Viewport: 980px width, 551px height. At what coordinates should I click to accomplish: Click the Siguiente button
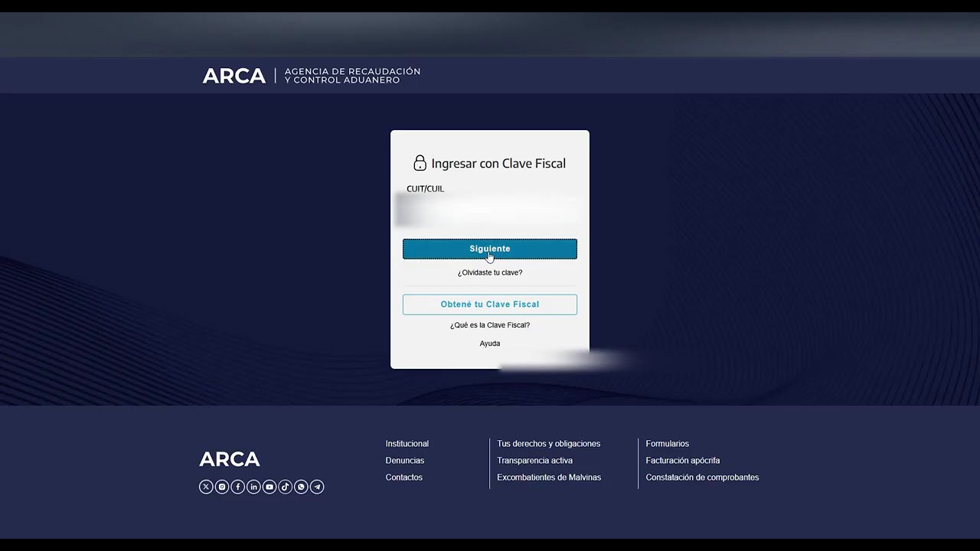pos(490,249)
